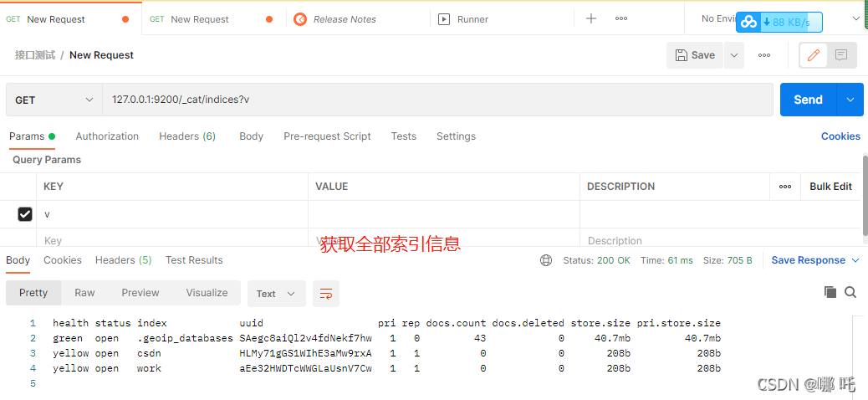Click the Size 705 B text

(728, 260)
